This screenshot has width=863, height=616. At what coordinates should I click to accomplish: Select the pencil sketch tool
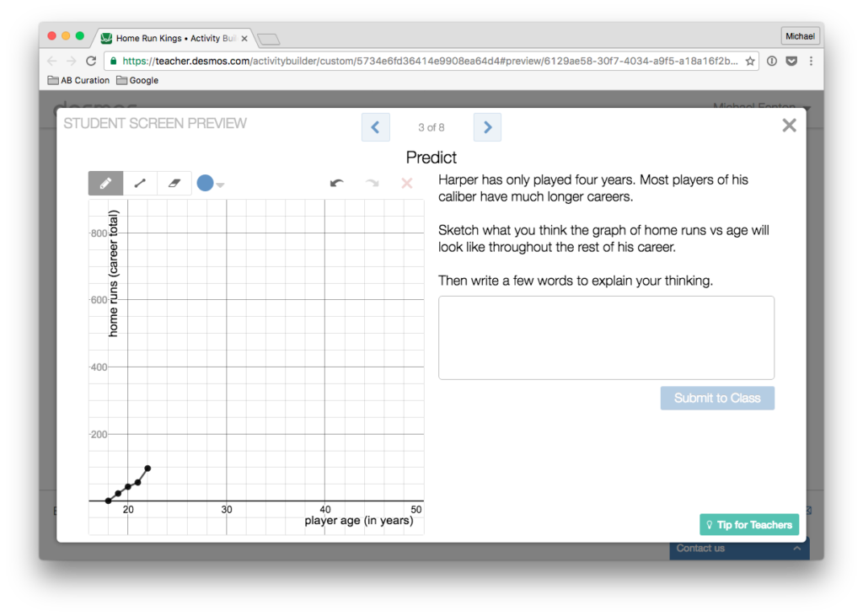105,184
